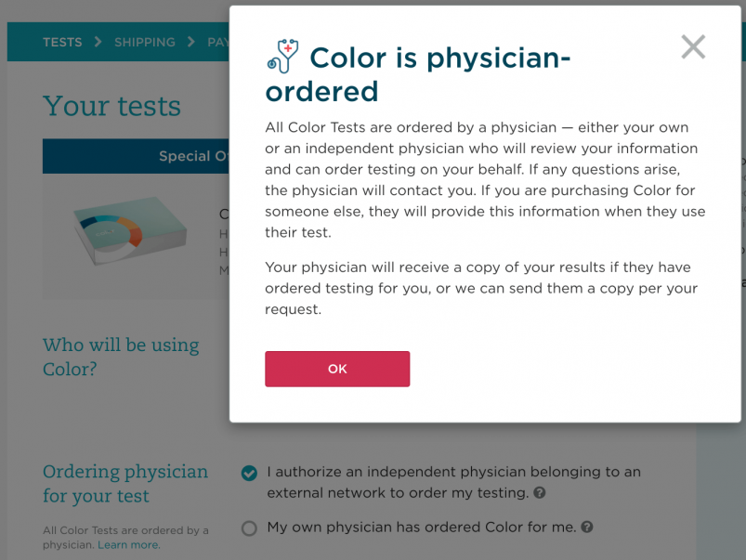
Task: Select the independent physician authorization radio button
Action: click(249, 474)
